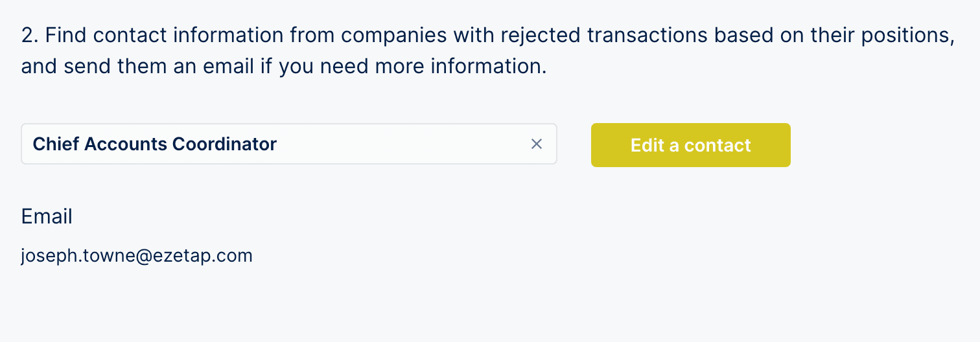
Task: Click the word 'contact' on yellow button
Action: click(x=717, y=145)
